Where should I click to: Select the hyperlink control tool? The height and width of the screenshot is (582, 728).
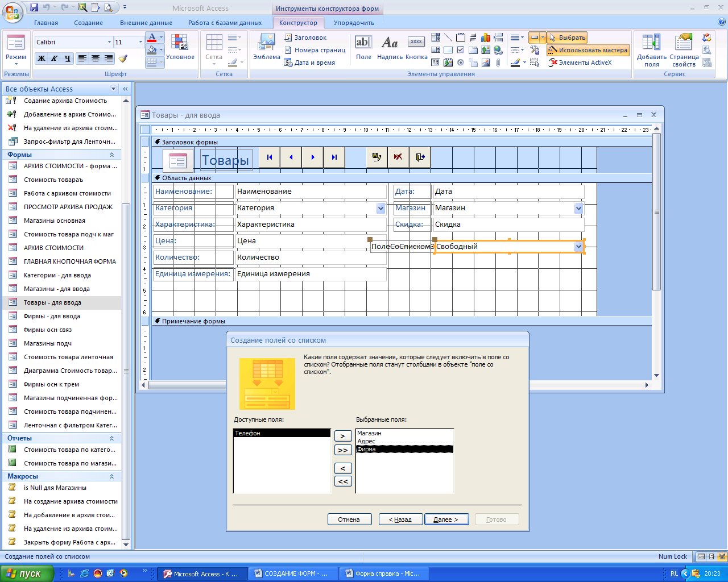point(498,50)
